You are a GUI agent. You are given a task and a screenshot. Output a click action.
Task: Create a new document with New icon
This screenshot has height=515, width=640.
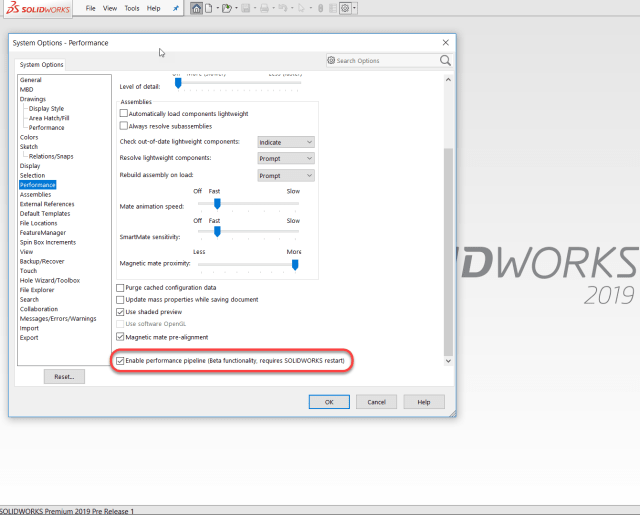click(209, 8)
